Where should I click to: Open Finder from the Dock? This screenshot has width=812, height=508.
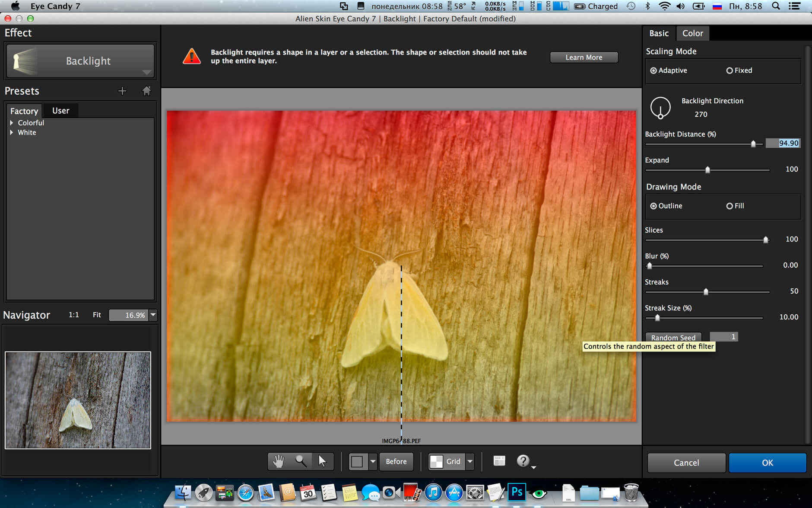point(183,492)
